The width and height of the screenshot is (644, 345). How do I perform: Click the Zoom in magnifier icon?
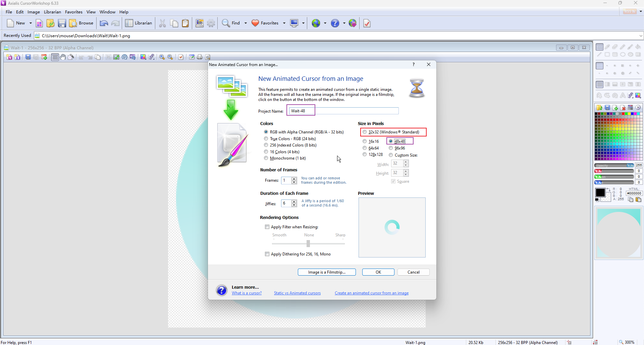point(162,57)
